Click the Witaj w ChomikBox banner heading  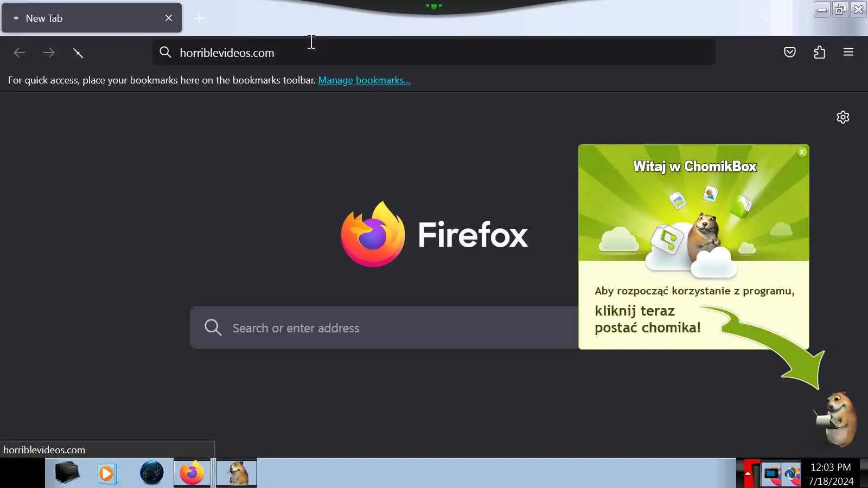pos(694,166)
